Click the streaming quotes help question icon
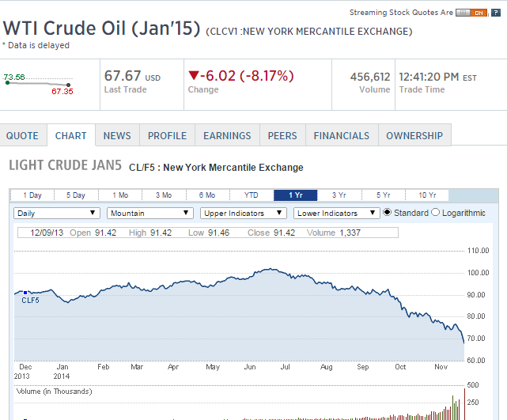Screen dimensions: 507x420 497,13
